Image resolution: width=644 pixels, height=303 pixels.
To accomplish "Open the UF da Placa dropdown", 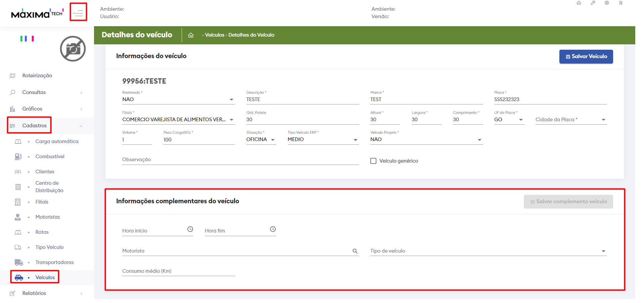I will [x=508, y=120].
